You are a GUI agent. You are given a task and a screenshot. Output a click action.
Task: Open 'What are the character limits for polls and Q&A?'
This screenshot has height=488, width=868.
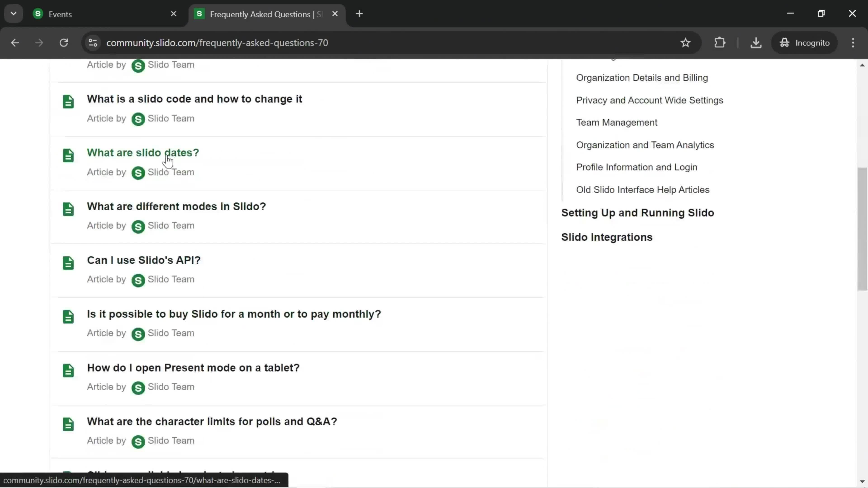(x=212, y=422)
